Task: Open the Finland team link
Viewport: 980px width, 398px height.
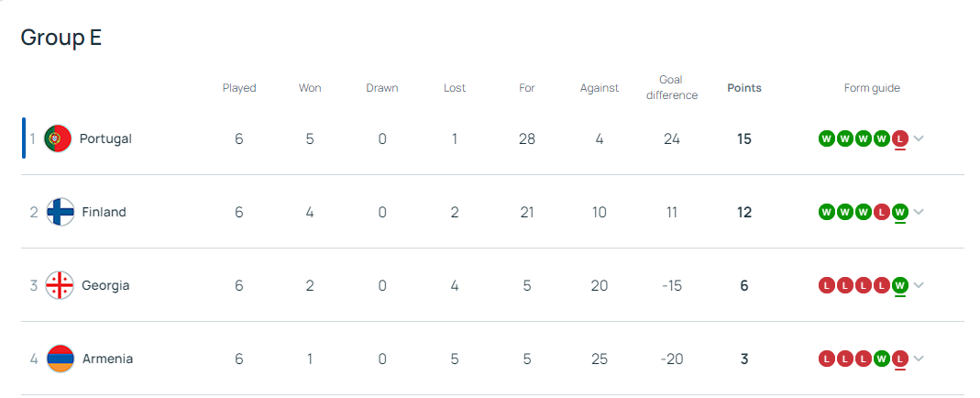Action: pos(104,212)
